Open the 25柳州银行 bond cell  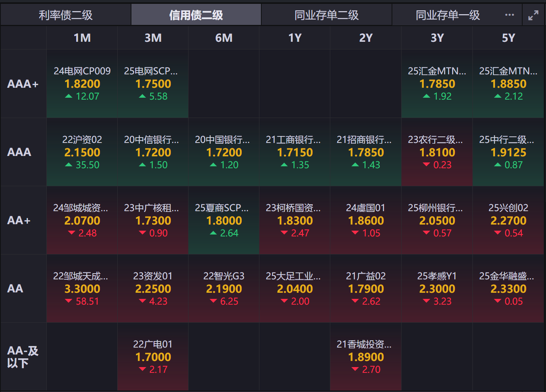[437, 220]
